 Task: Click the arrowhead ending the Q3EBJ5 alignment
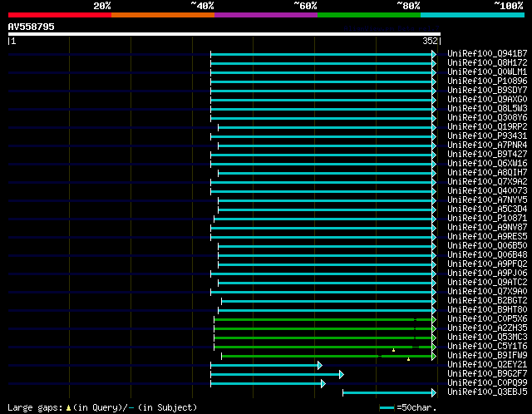434,393
